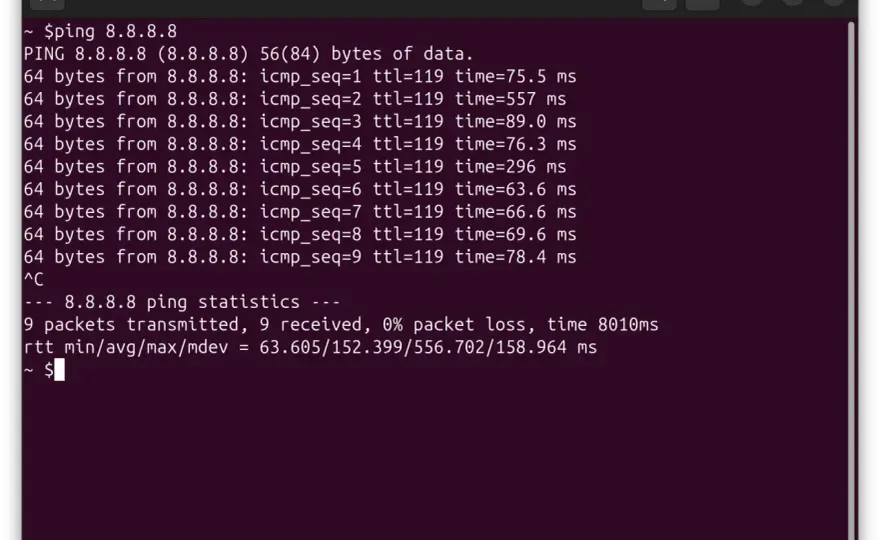Click the icmp_seq=4 time=76.3 ms line
Image resolution: width=880 pixels, height=540 pixels.
[300, 144]
